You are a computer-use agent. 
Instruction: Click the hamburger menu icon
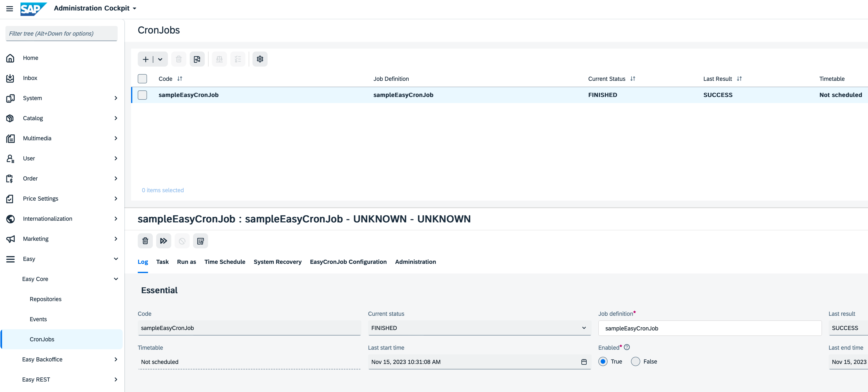[x=9, y=8]
